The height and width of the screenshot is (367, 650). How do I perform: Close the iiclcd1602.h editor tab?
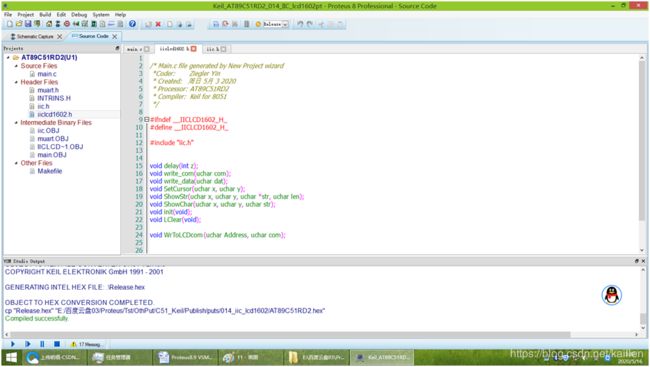tap(193, 49)
